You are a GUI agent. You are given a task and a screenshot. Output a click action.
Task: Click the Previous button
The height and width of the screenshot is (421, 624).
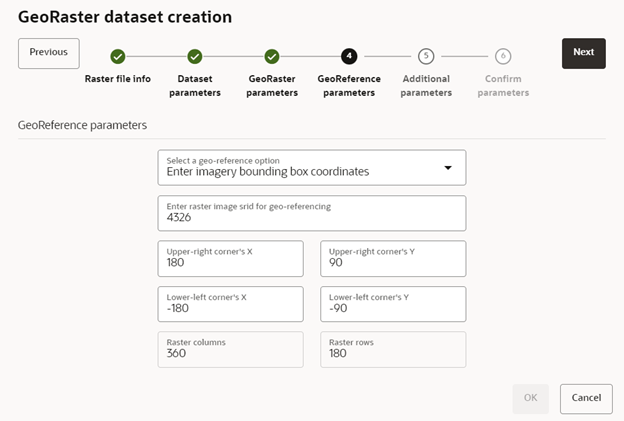49,53
